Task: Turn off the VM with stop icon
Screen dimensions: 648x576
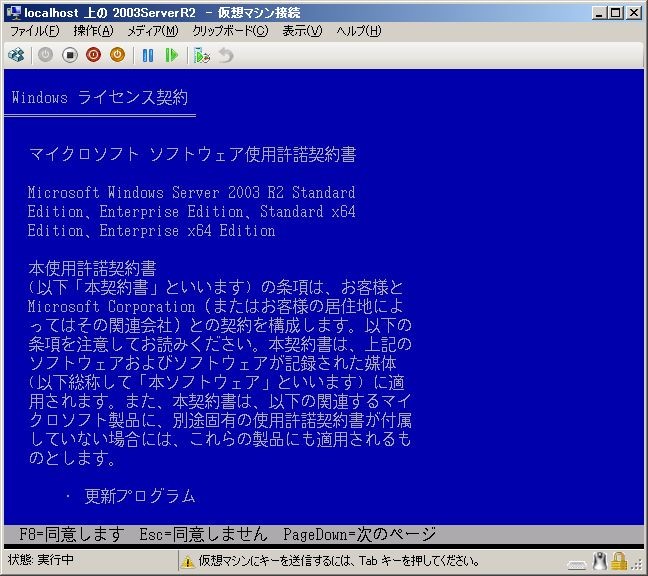Action: point(70,55)
